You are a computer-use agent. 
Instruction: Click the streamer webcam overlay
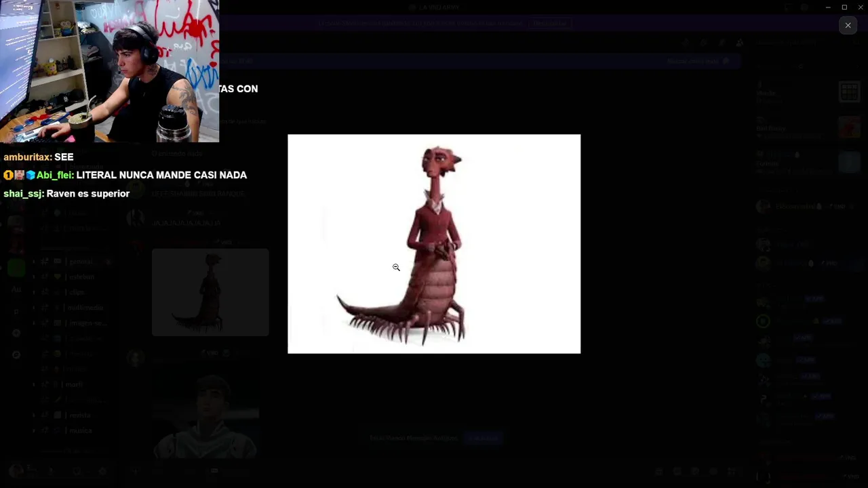pyautogui.click(x=109, y=71)
